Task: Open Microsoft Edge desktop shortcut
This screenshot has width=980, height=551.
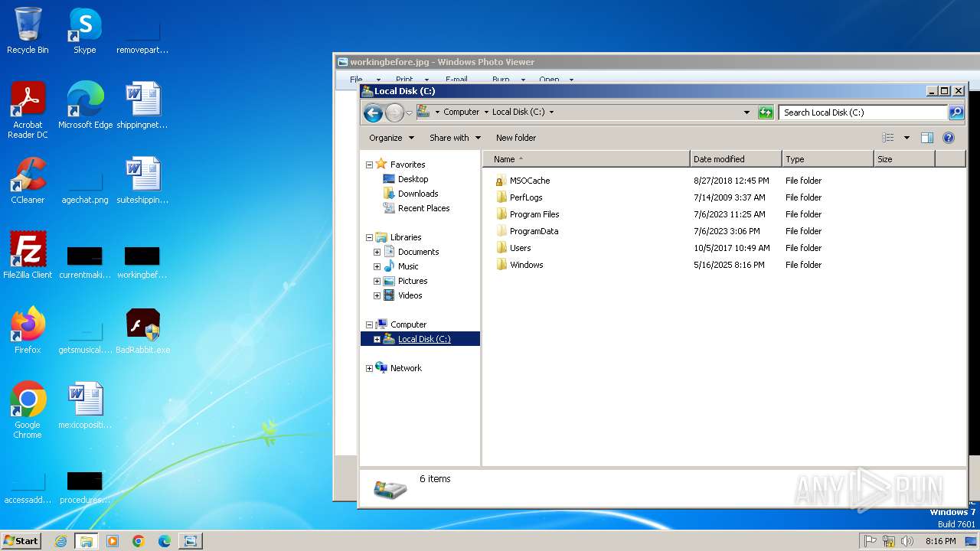Action: click(85, 106)
